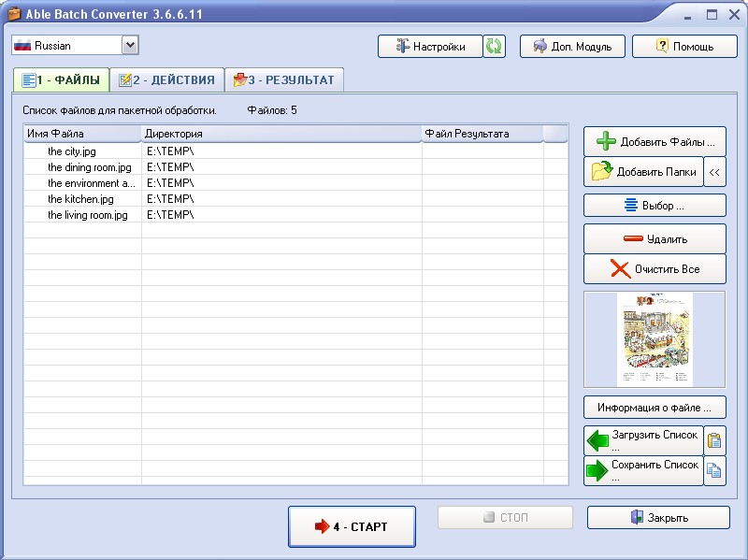The image size is (748, 560).
Task: Click Очистить Все button
Action: 654,269
